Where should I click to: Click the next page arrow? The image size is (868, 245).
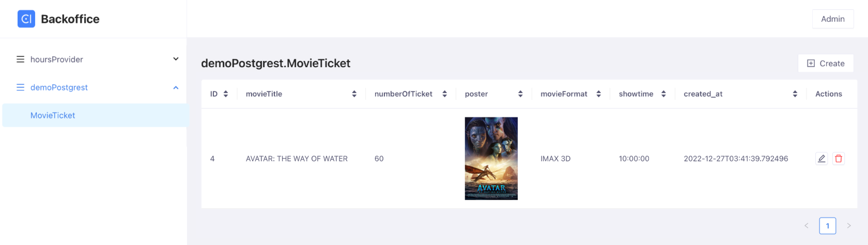click(848, 226)
